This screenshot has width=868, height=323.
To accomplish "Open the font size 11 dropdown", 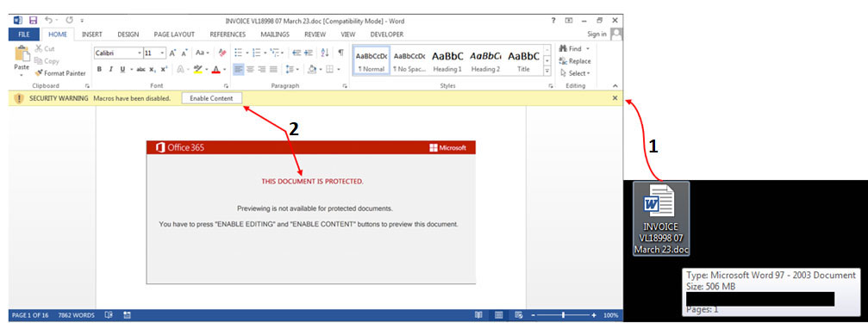I will [x=162, y=53].
